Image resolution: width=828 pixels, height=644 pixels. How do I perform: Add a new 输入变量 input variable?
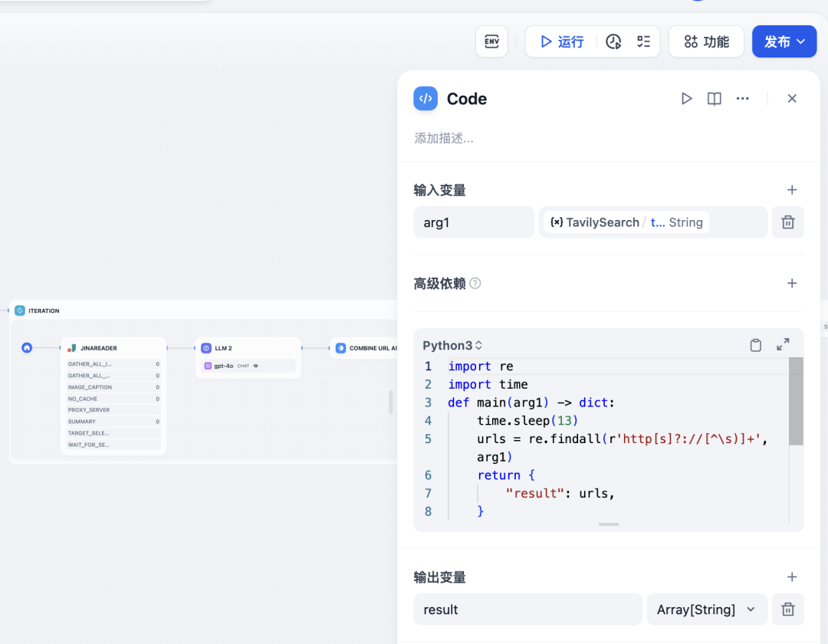click(x=791, y=190)
